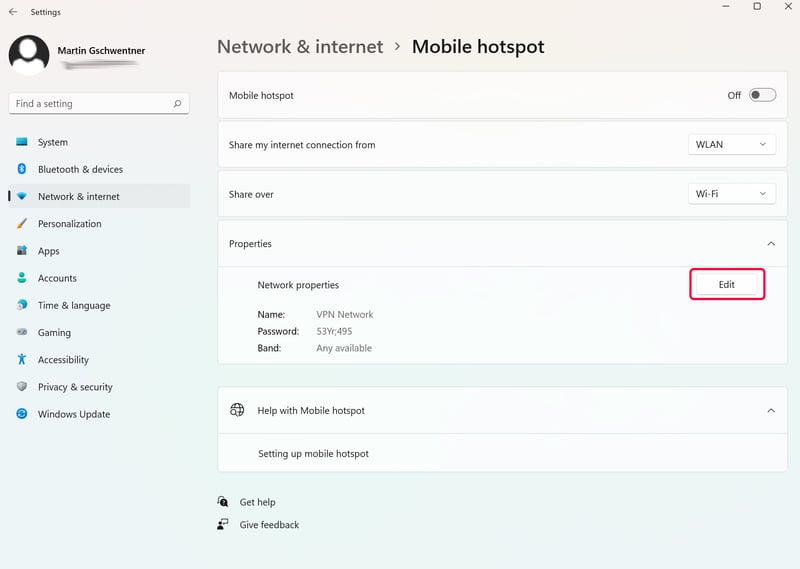Viewport: 800px width, 569px height.
Task: Click the Edit network properties button
Action: pos(727,284)
